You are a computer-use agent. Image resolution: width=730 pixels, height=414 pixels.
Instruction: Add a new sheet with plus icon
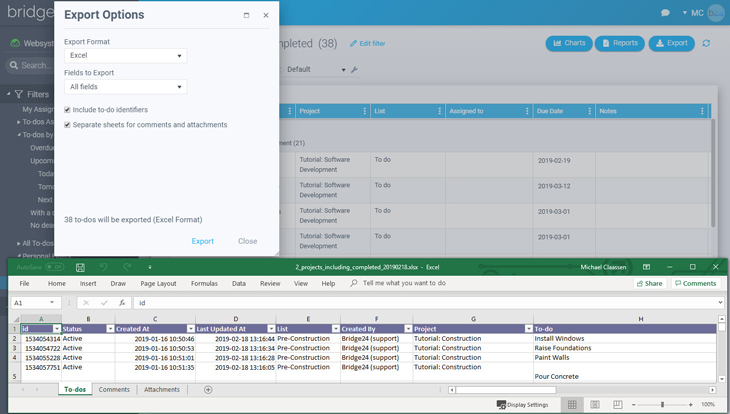point(208,390)
